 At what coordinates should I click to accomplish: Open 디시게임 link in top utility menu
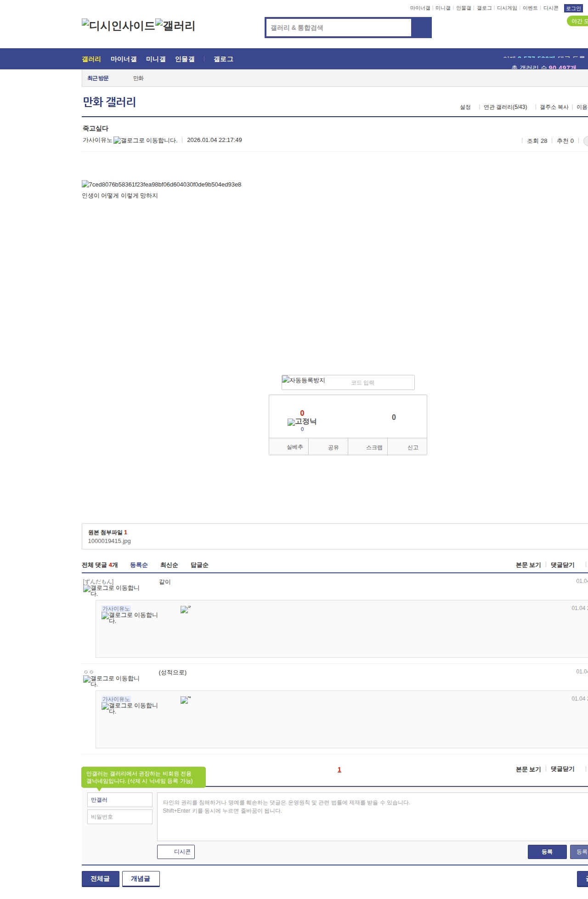pyautogui.click(x=507, y=8)
